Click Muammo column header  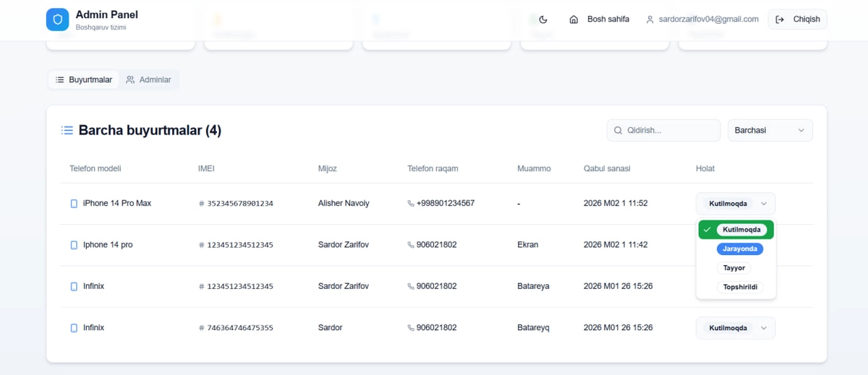point(534,168)
